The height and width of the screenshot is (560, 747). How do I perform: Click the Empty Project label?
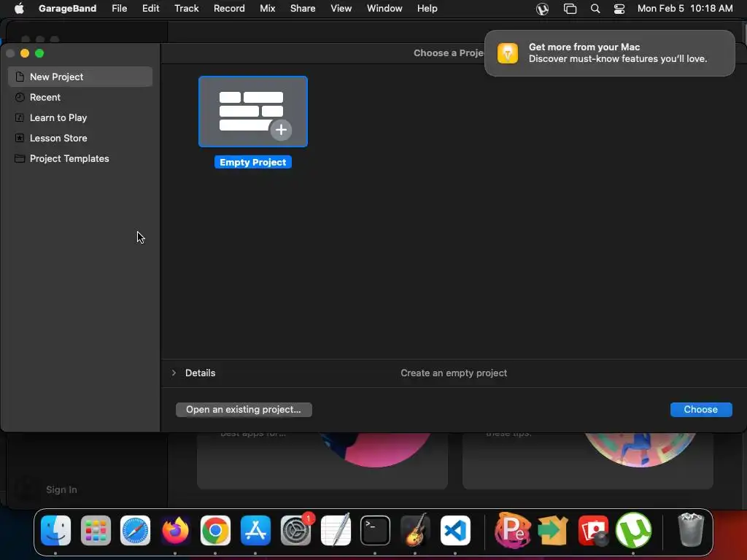pyautogui.click(x=253, y=163)
